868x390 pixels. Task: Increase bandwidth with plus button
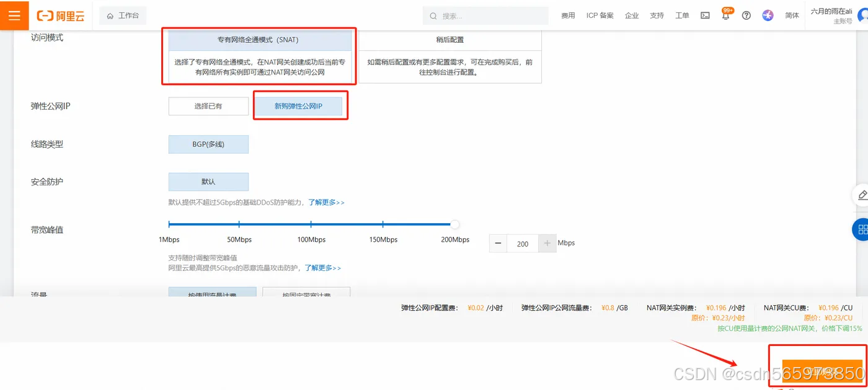[547, 244]
